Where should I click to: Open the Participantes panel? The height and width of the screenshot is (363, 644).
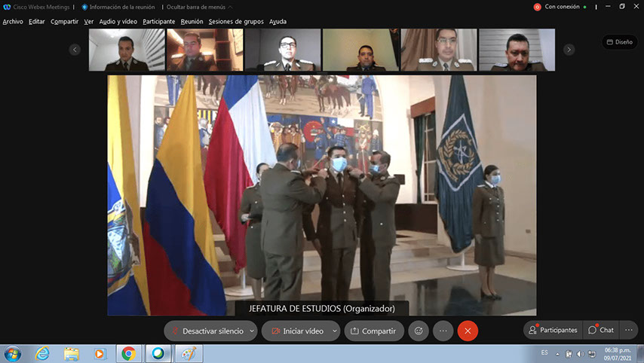(x=552, y=330)
